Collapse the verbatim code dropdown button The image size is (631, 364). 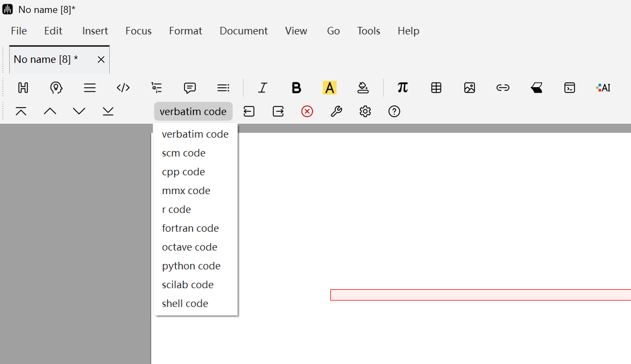click(193, 111)
